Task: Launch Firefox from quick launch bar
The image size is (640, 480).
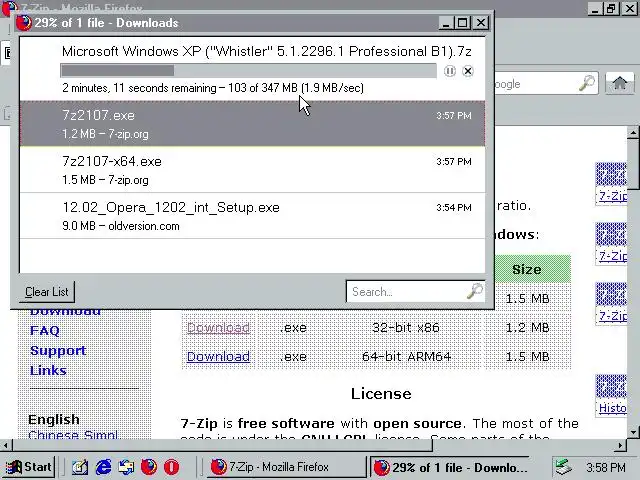Action: click(x=149, y=467)
